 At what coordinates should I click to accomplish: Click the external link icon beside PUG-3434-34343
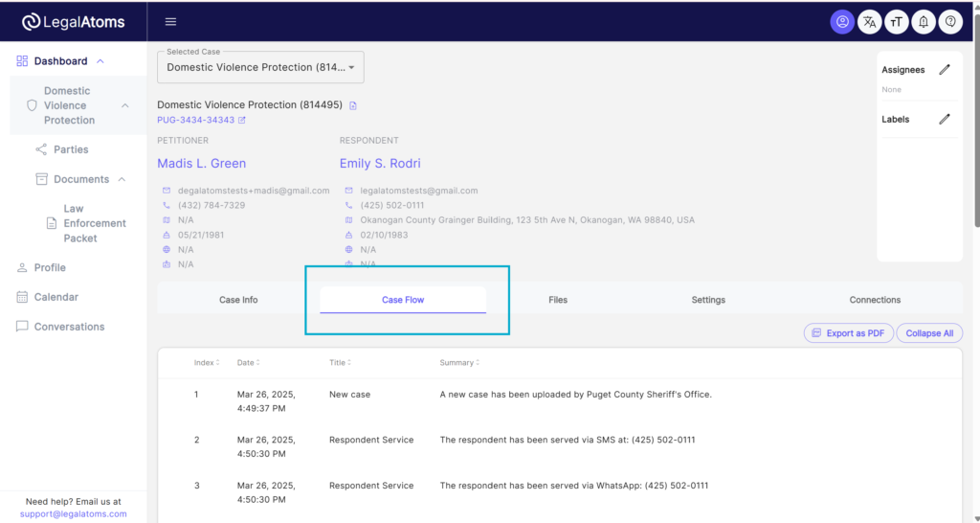point(242,120)
